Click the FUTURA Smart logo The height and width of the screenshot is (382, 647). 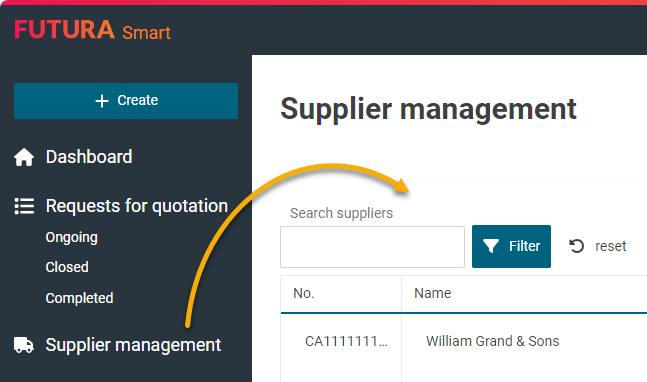click(x=92, y=30)
